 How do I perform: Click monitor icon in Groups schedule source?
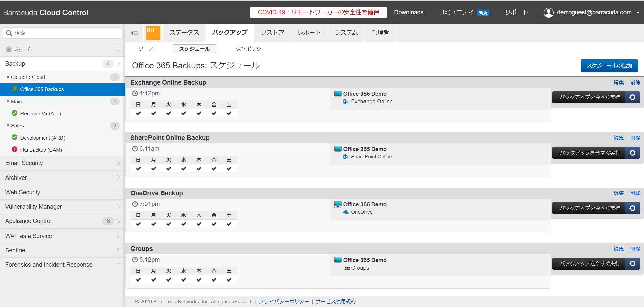[338, 260]
